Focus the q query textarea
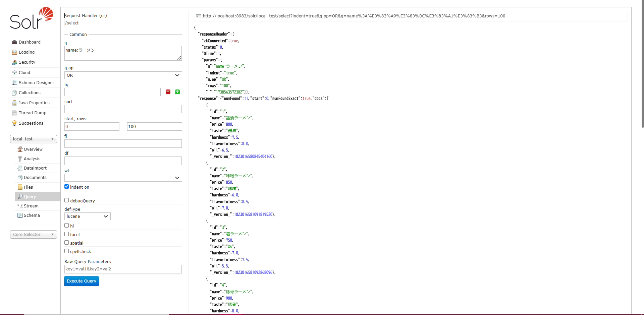Viewport: 644px width, 315px height. pos(123,53)
